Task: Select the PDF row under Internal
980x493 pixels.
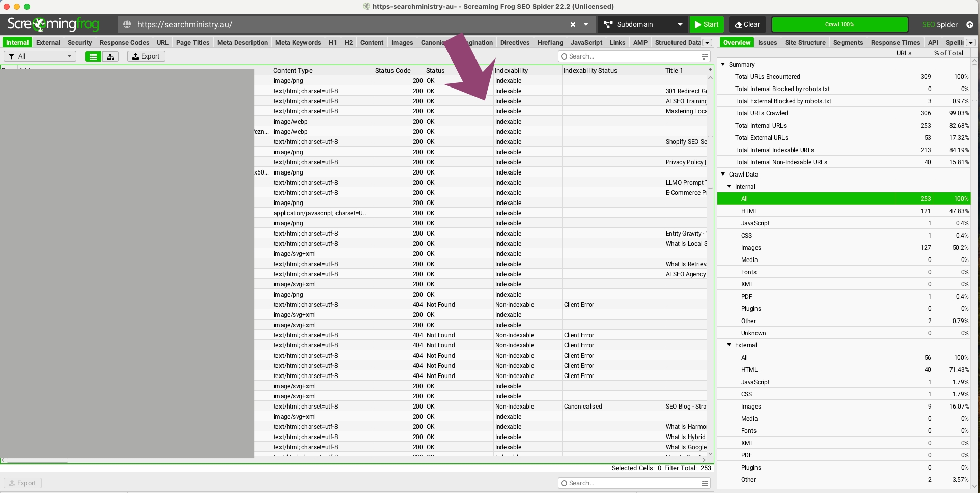Action: (x=844, y=297)
